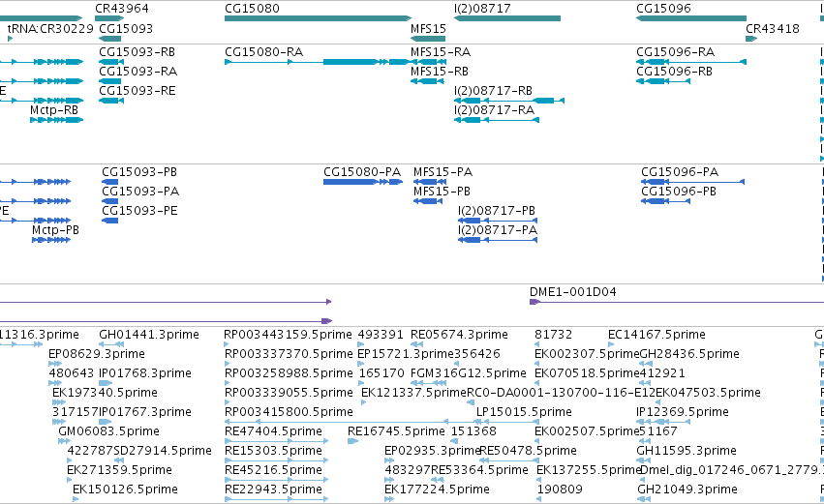Select the EK137255.5prime EST label

coord(589,471)
